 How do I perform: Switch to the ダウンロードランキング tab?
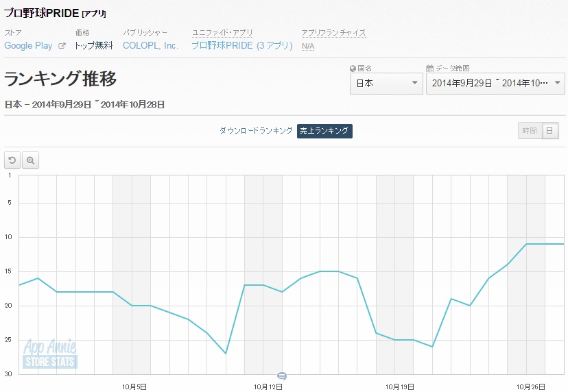(256, 131)
